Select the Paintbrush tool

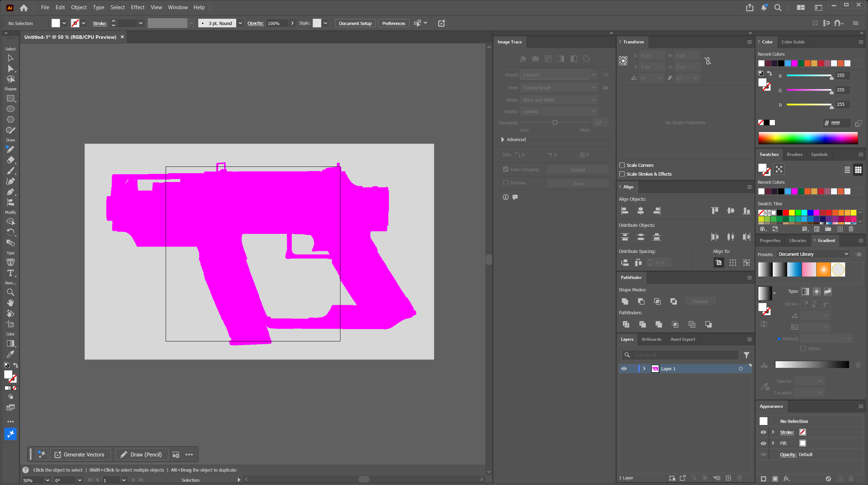tap(10, 171)
